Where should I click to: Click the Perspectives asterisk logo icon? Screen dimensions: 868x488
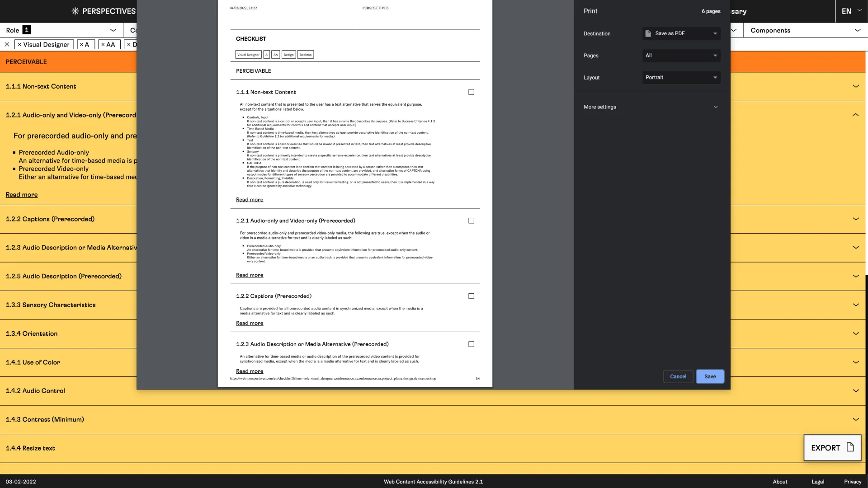(75, 11)
